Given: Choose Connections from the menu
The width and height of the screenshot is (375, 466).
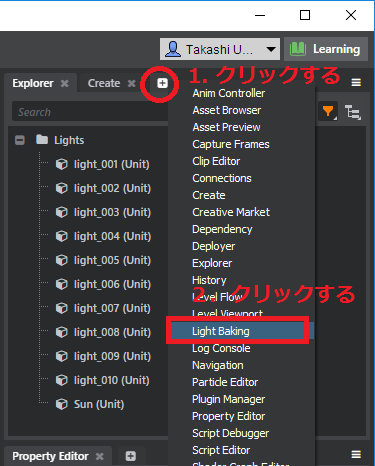Looking at the screenshot, I should [x=222, y=178].
